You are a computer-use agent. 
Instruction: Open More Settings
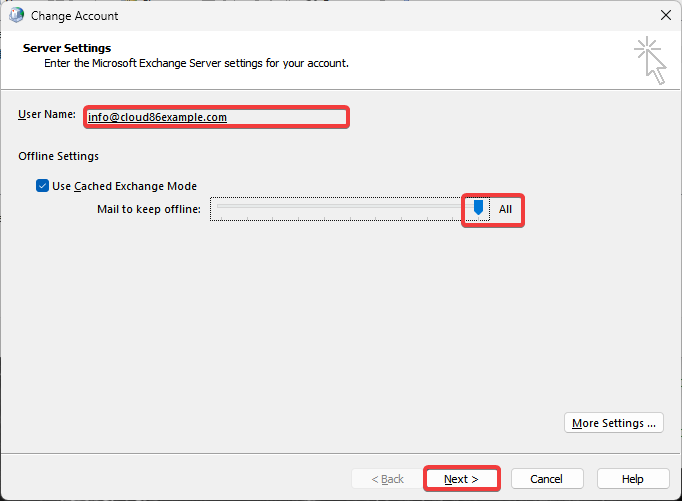(x=614, y=423)
